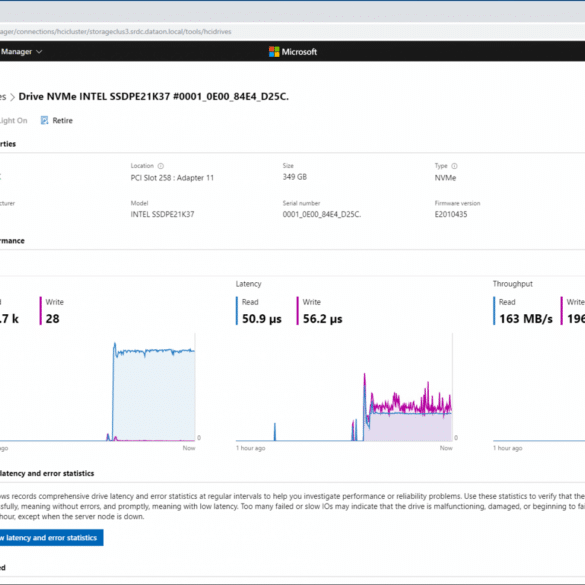585x585 pixels.
Task: Select model value INTEL SSDPE21K37
Action: point(162,214)
